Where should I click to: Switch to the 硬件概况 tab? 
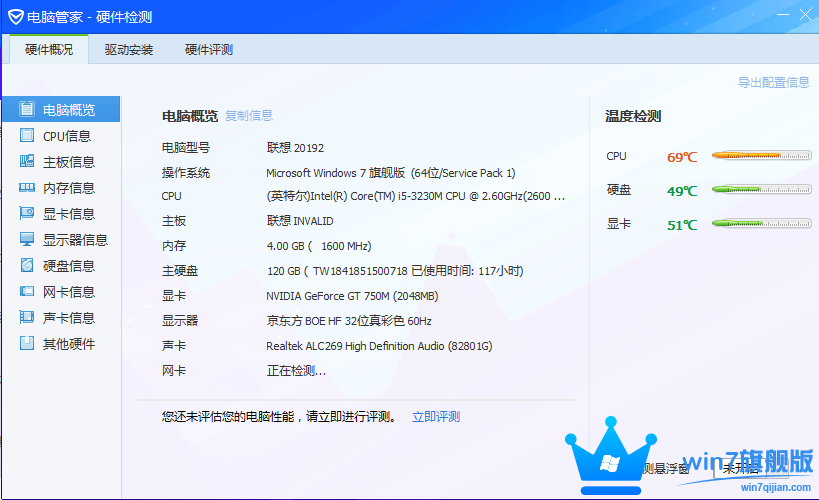pos(49,50)
